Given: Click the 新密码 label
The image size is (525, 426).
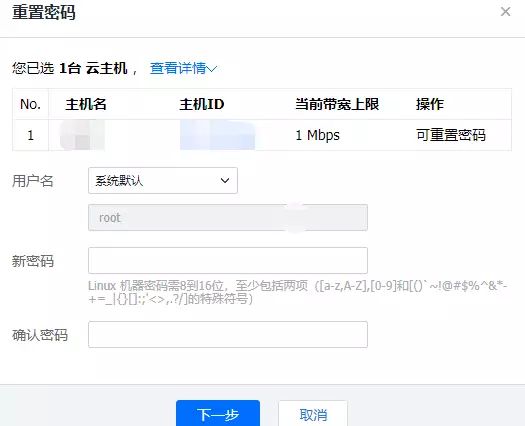Looking at the screenshot, I should [33, 261].
